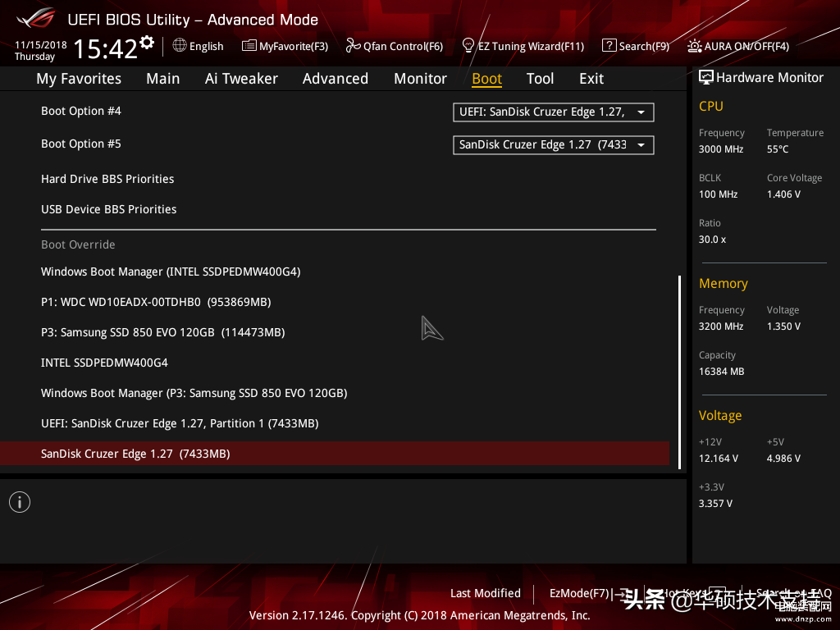The image size is (840, 630).
Task: Click the Boot Option #4 label
Action: point(81,111)
